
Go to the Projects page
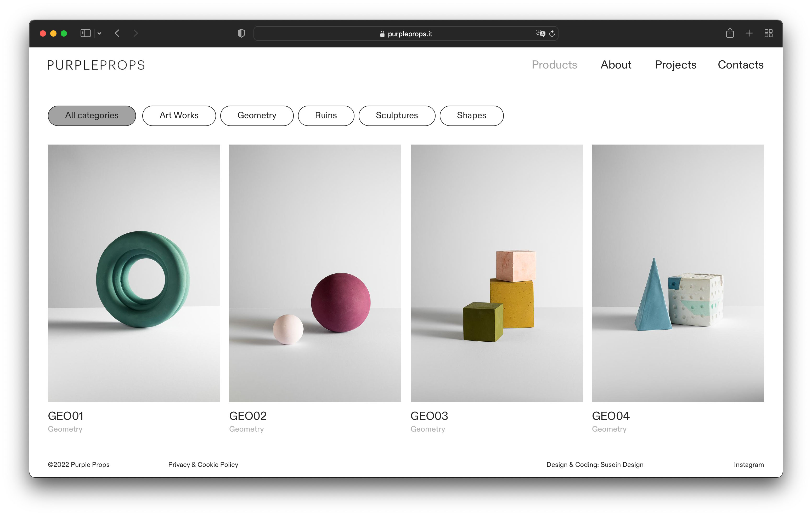pyautogui.click(x=675, y=65)
